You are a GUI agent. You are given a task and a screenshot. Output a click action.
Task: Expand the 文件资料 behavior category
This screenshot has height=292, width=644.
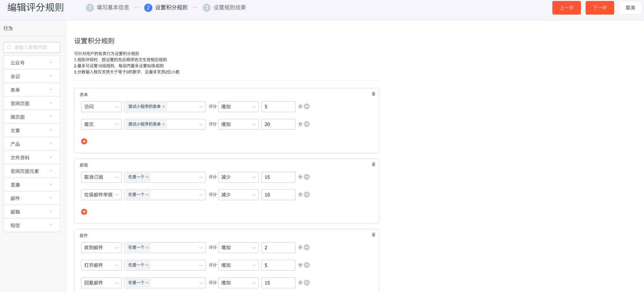[x=32, y=158]
